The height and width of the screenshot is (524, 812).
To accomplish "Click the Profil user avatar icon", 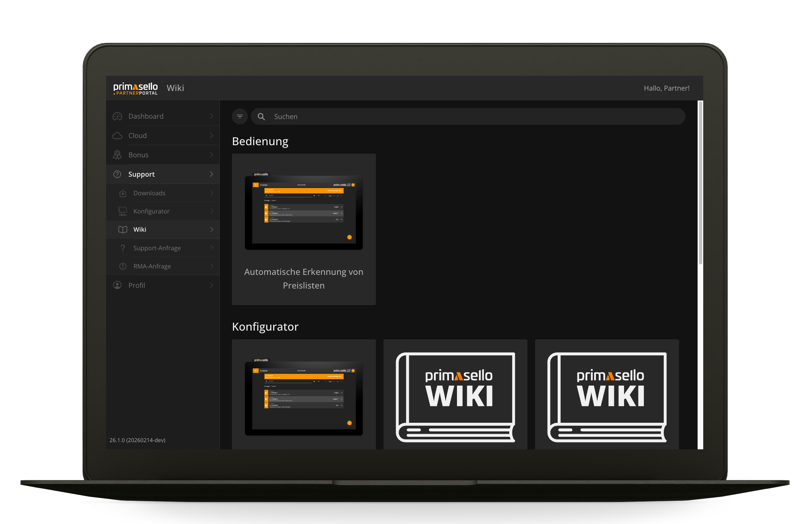I will tap(117, 285).
